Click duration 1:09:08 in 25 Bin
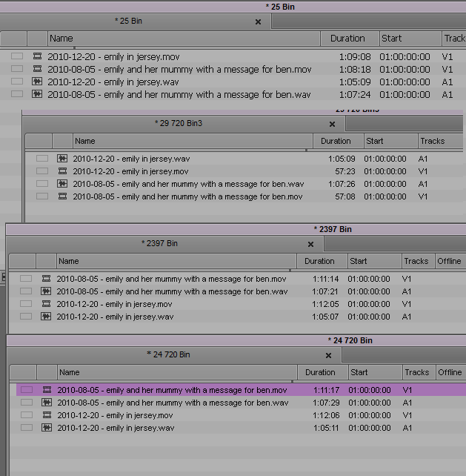The image size is (466, 476). point(355,57)
